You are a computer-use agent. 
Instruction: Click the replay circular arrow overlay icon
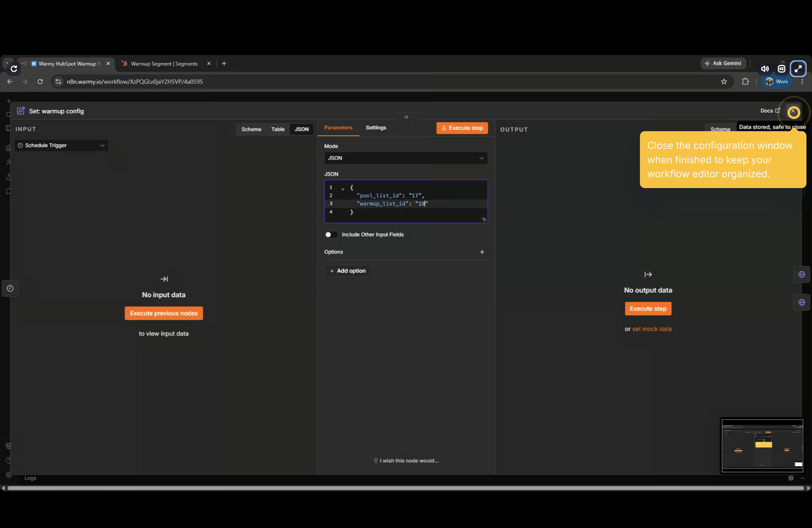(14, 68)
